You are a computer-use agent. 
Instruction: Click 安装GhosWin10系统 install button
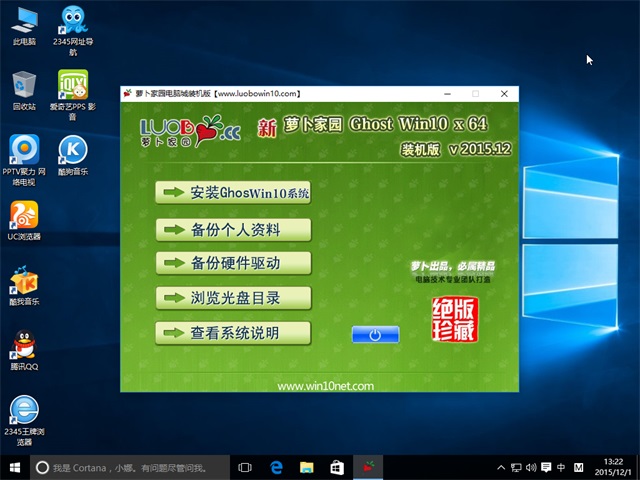233,193
